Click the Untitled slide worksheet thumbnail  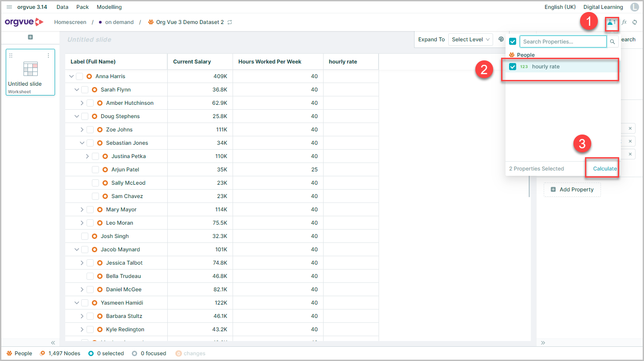point(30,72)
